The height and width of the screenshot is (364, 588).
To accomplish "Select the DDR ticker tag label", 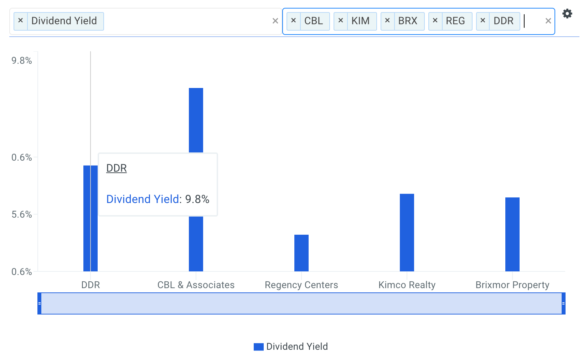I will point(504,21).
